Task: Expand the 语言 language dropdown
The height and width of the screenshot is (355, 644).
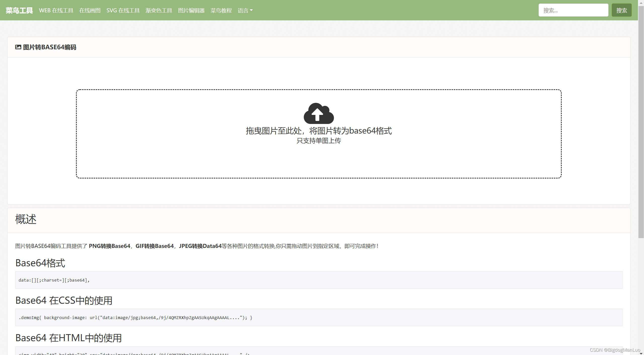Action: tap(245, 11)
